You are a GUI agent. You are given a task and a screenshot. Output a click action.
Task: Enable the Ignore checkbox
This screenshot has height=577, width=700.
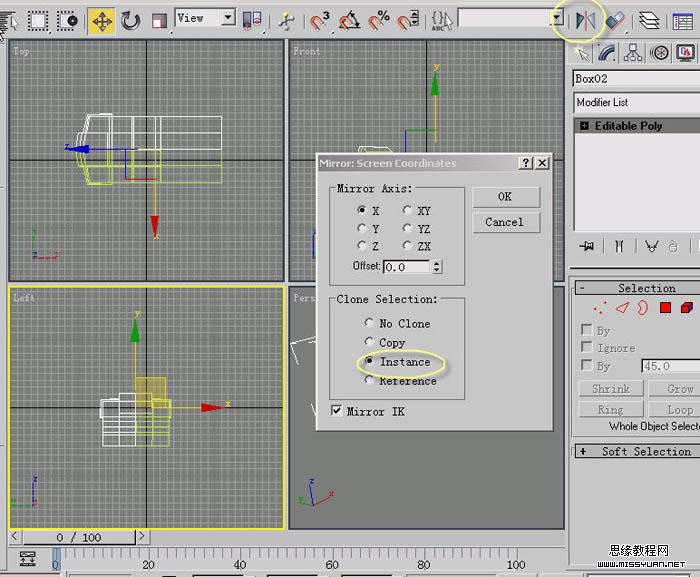tap(587, 347)
